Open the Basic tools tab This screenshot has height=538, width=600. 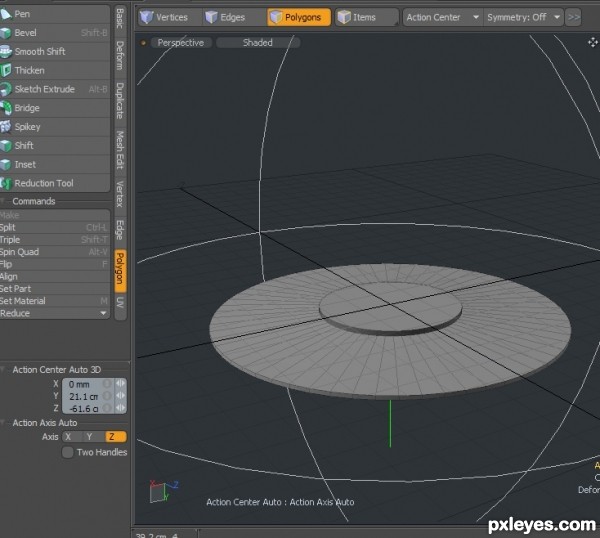(120, 19)
